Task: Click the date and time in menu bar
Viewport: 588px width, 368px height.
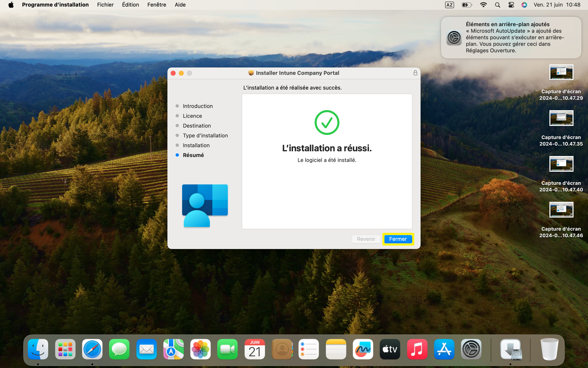Action: 557,5
